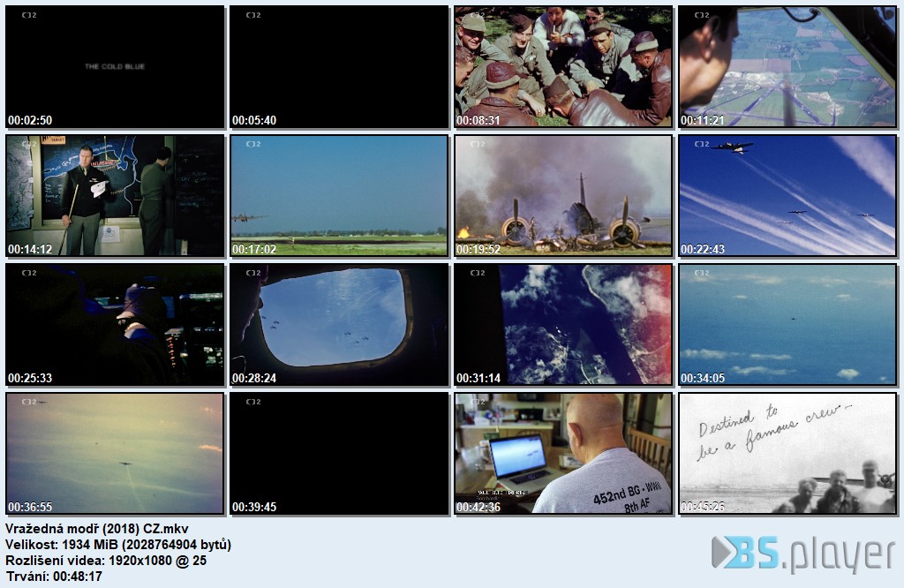Click the 00:19:52 timestamp label
The height and width of the screenshot is (588, 904).
click(478, 249)
